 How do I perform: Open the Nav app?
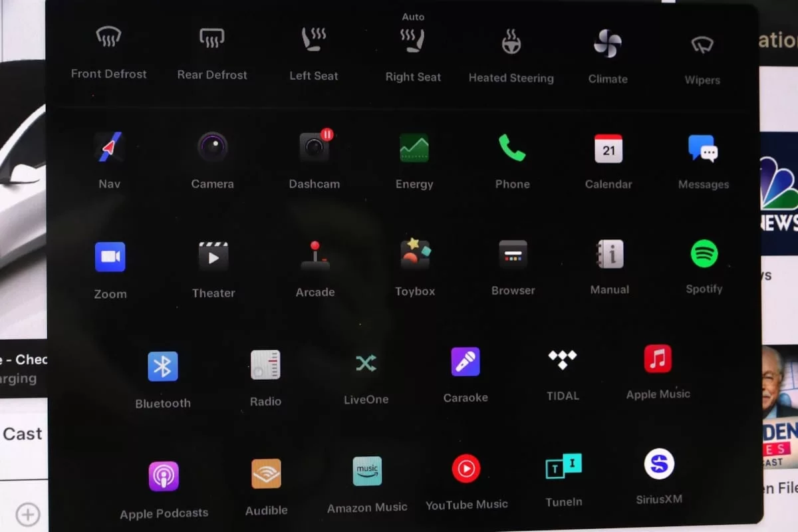tap(109, 148)
